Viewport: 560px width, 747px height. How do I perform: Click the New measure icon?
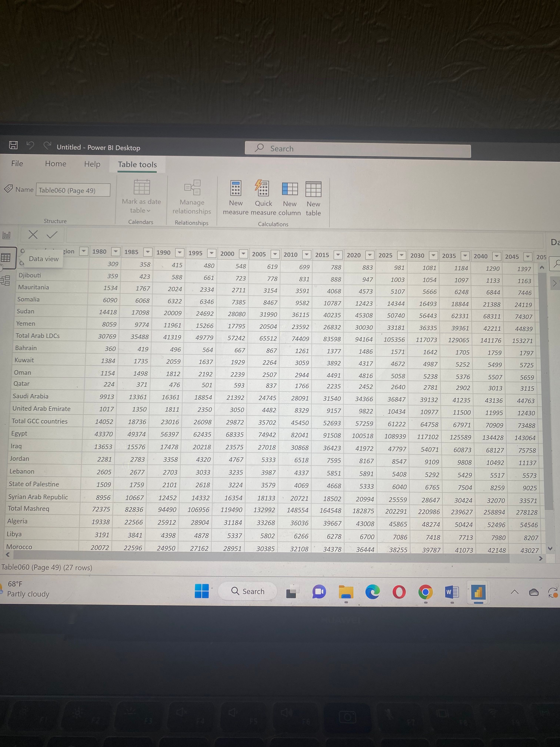pyautogui.click(x=236, y=188)
